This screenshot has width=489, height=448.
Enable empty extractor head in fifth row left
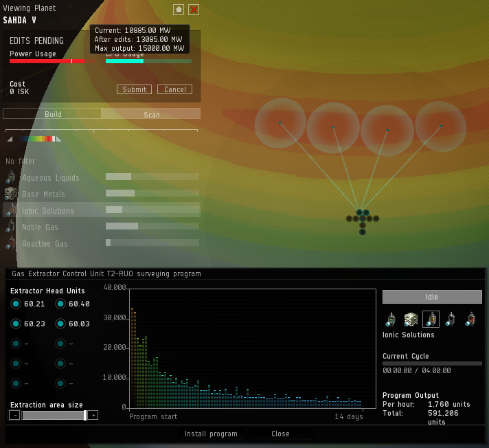click(16, 383)
